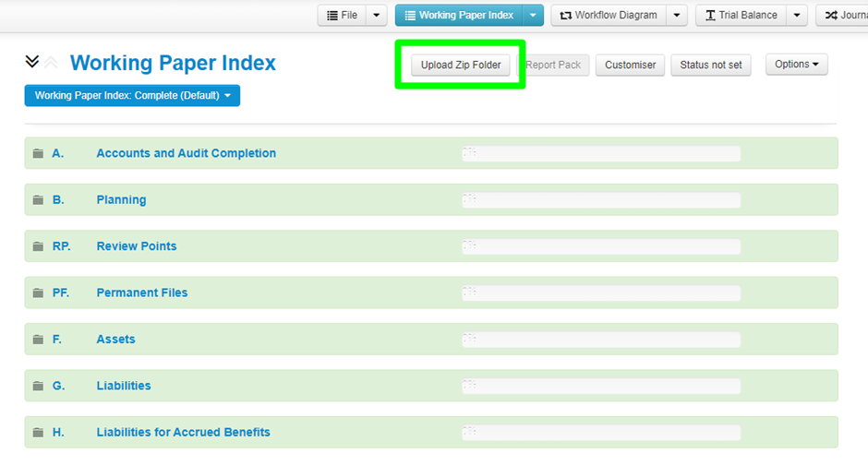Click the folder icon beside Assets
868x465 pixels.
tap(38, 340)
